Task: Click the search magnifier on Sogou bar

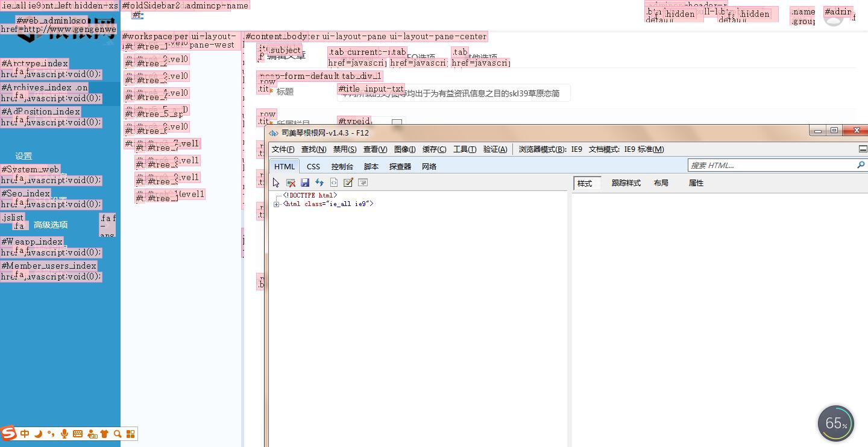Action: [118, 434]
